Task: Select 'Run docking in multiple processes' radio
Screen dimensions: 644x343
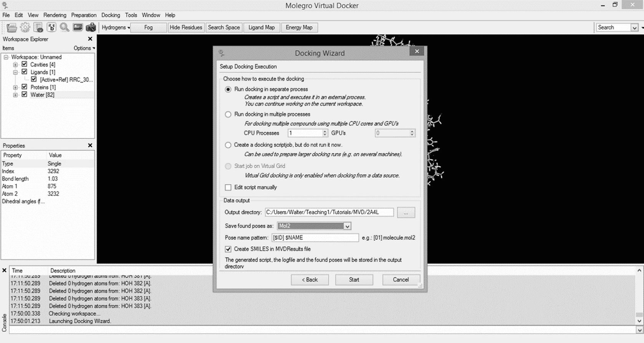Action: 228,114
